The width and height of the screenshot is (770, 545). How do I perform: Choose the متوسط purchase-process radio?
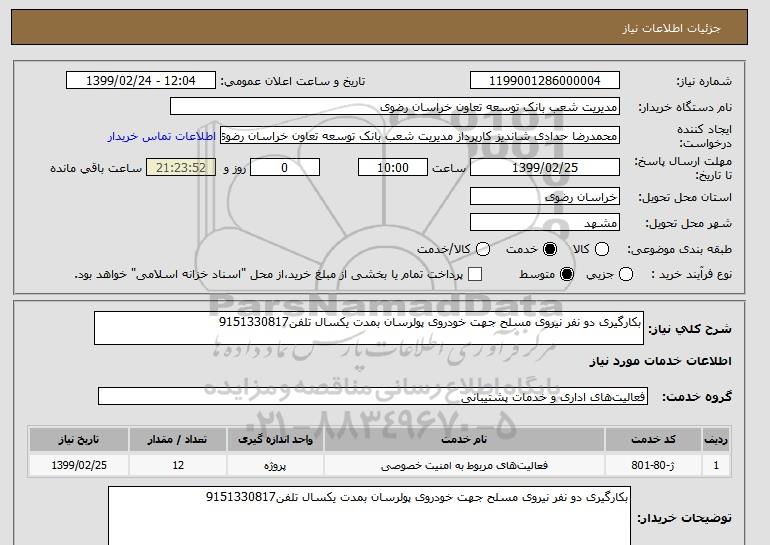click(567, 274)
